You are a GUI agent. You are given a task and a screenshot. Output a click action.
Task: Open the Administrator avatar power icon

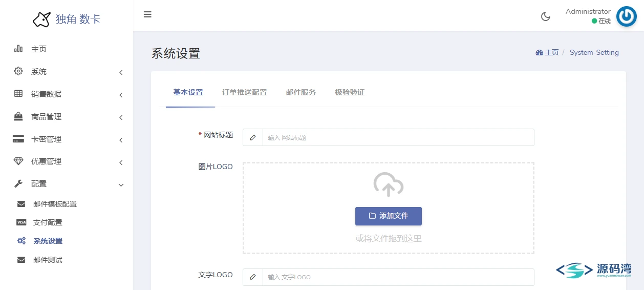626,16
